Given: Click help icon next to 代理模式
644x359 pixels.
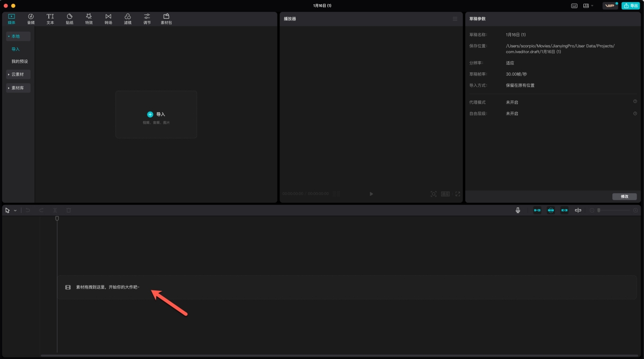Looking at the screenshot, I should point(635,101).
